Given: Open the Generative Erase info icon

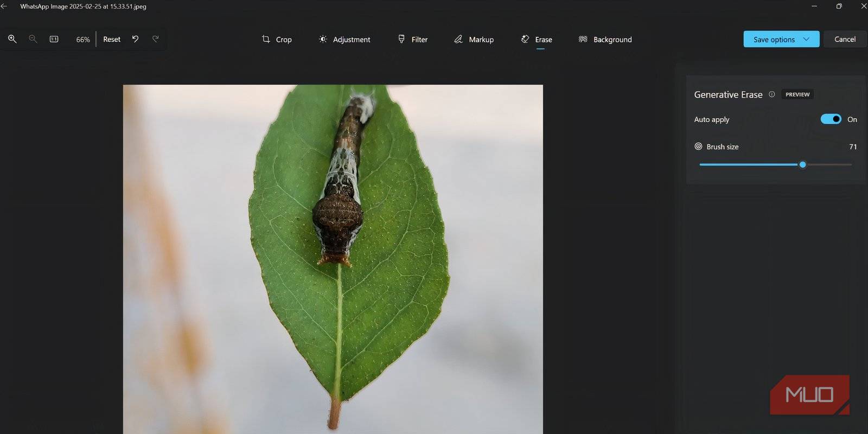Looking at the screenshot, I should point(771,94).
